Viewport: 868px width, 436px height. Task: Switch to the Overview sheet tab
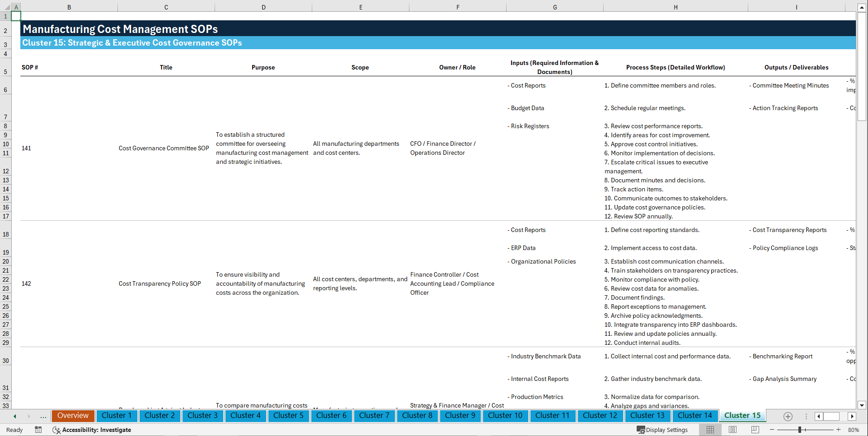click(x=73, y=416)
